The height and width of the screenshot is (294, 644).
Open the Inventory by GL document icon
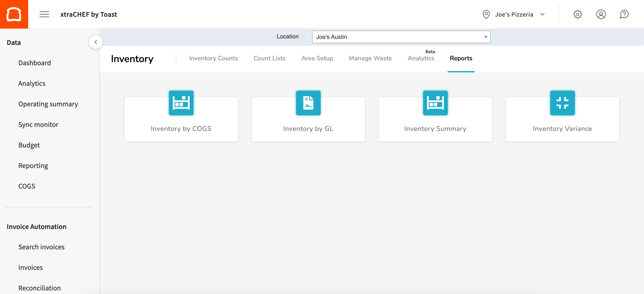308,103
